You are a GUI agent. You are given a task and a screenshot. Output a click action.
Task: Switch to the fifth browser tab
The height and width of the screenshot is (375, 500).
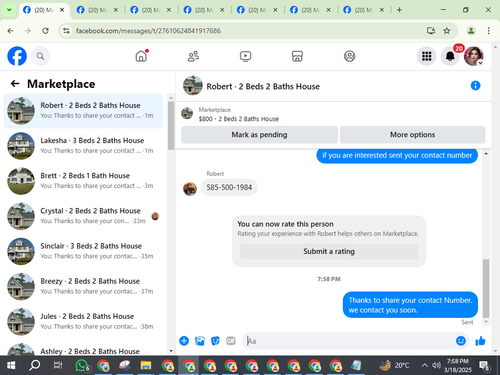coord(257,10)
